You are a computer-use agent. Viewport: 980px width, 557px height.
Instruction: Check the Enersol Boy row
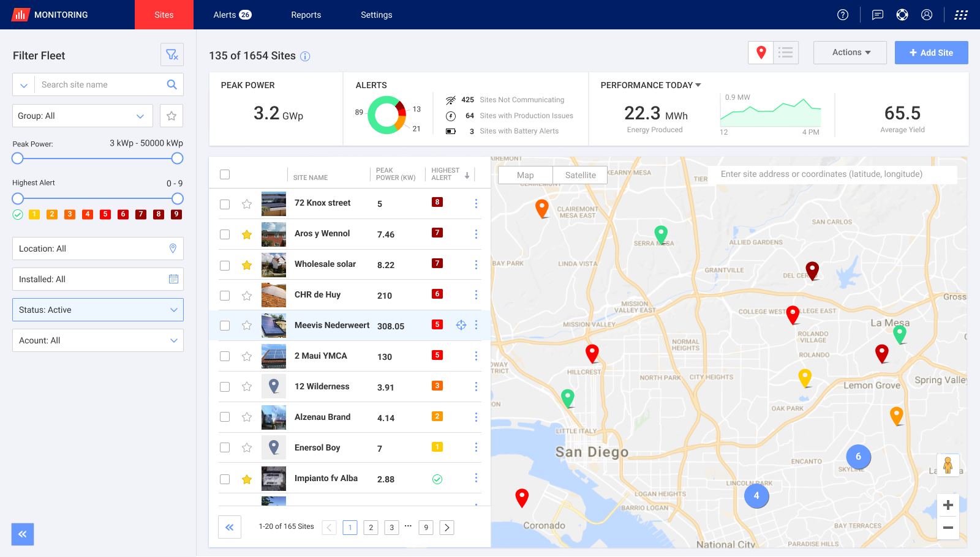225,447
